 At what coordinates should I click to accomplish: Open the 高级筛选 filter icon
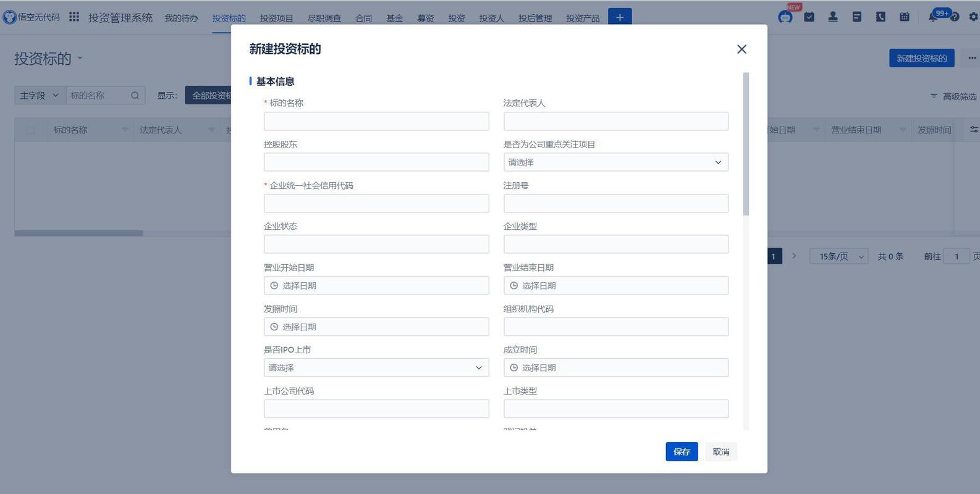(934, 96)
